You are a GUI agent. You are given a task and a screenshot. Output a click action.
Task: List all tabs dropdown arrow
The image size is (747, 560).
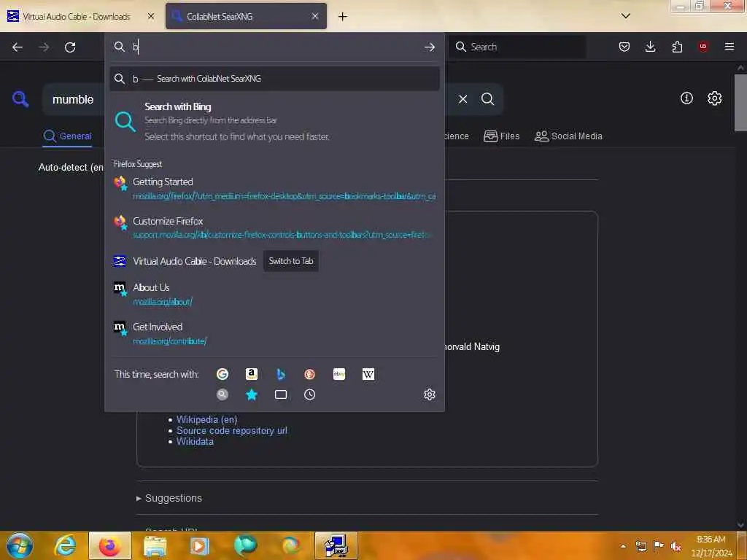click(x=625, y=16)
